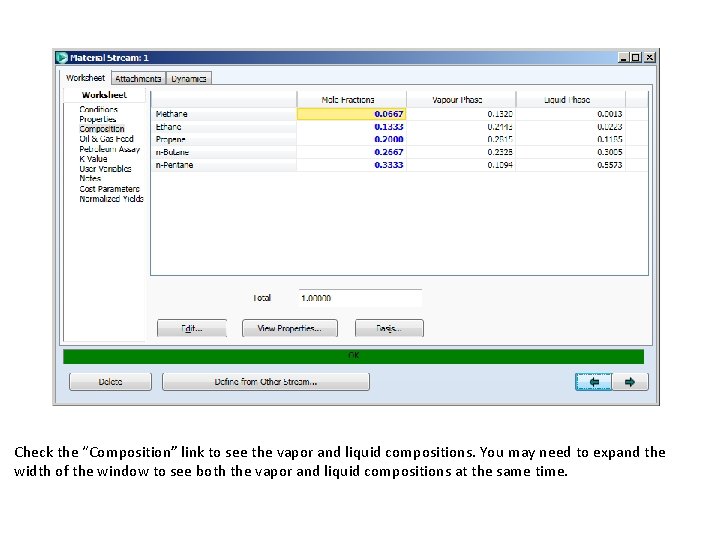The width and height of the screenshot is (720, 540).
Task: Click the Material Stream window icon
Action: pos(62,57)
